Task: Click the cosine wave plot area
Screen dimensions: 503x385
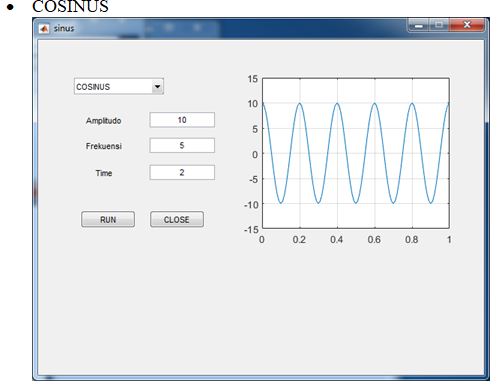Action: pos(356,153)
